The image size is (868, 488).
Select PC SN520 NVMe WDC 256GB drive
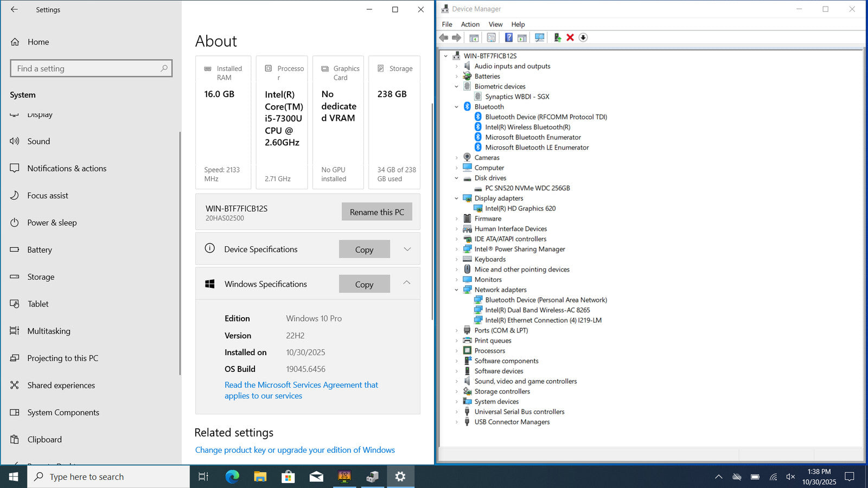point(527,188)
